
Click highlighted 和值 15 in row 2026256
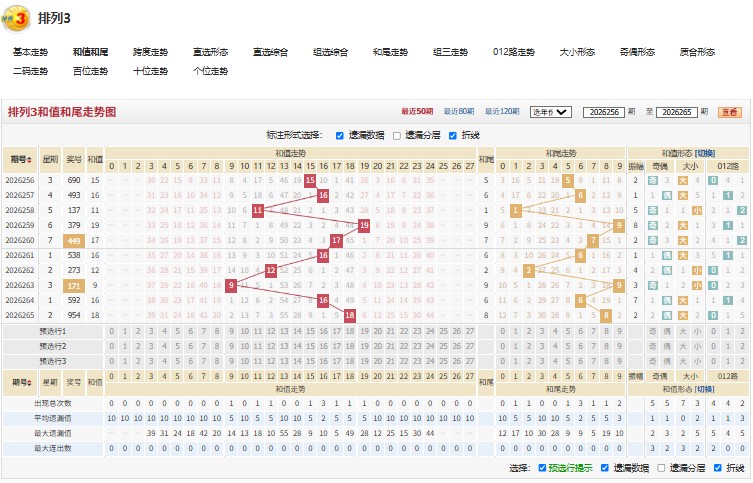310,180
